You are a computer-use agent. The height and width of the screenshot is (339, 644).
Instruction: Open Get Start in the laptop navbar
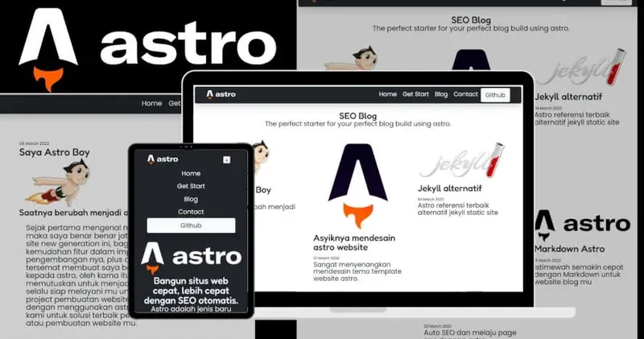click(415, 94)
